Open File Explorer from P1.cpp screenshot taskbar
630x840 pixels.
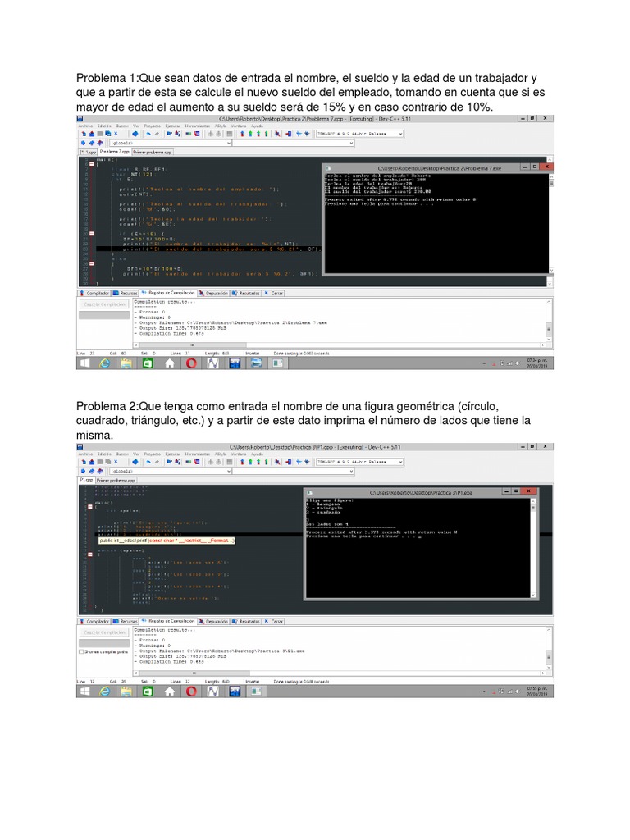pos(126,692)
